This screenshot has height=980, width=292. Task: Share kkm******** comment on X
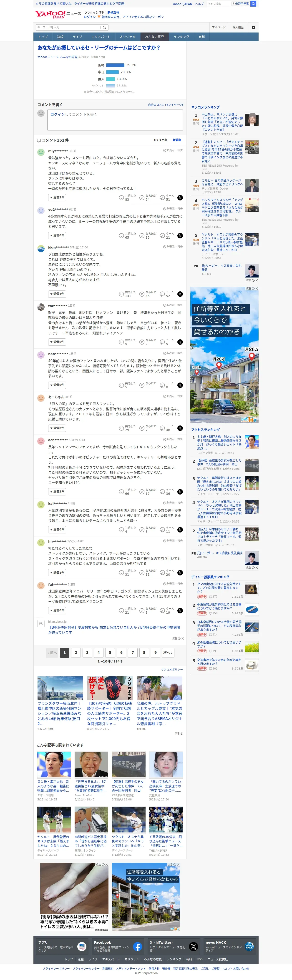click(x=180, y=294)
